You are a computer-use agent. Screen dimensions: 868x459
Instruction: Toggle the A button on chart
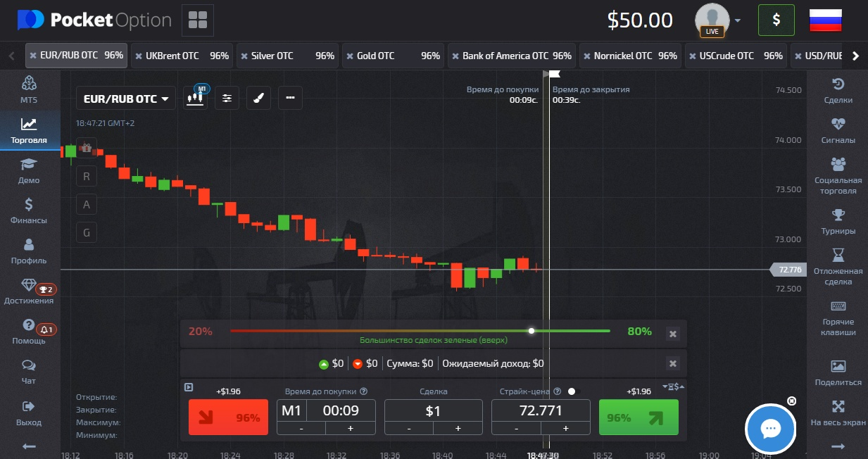[87, 205]
